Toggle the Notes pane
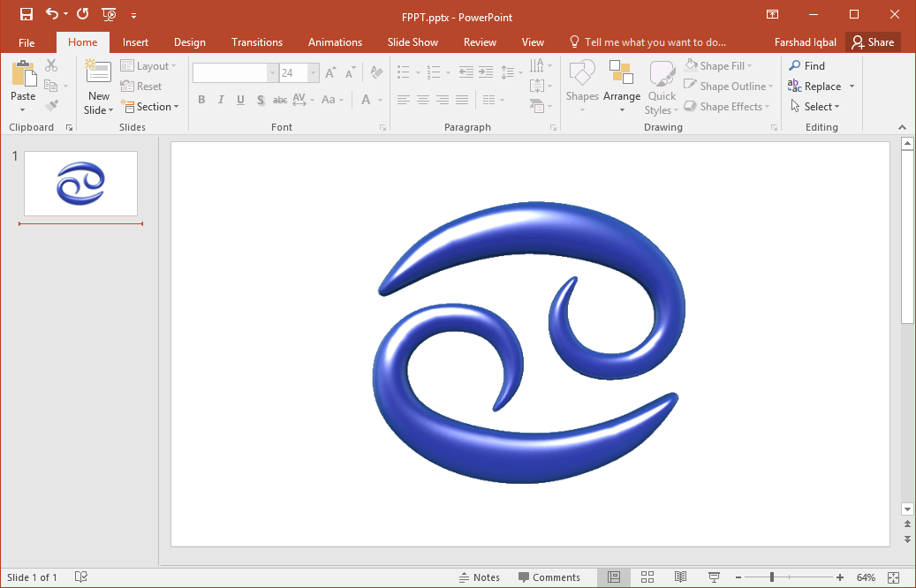The height and width of the screenshot is (588, 916). tap(480, 577)
